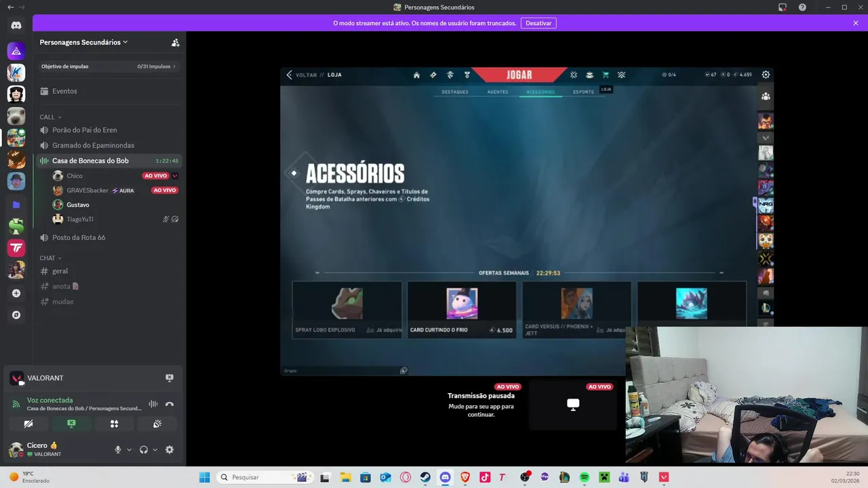Collapse the CALL category
Image resolution: width=868 pixels, height=488 pixels.
[x=50, y=117]
